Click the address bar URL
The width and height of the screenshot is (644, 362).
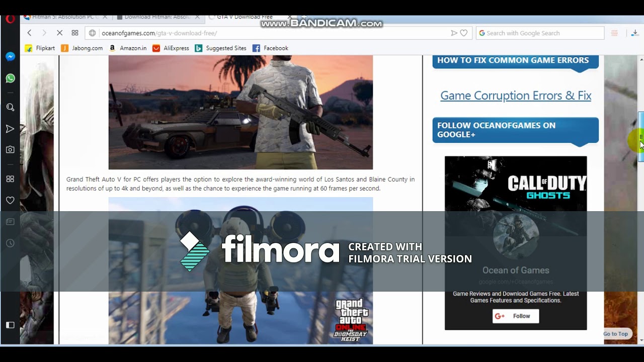pos(159,33)
